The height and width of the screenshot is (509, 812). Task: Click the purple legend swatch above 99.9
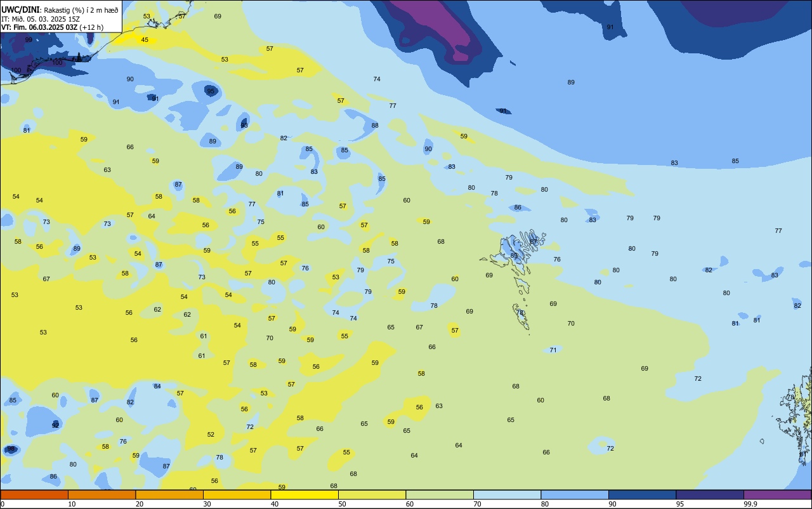(777, 494)
